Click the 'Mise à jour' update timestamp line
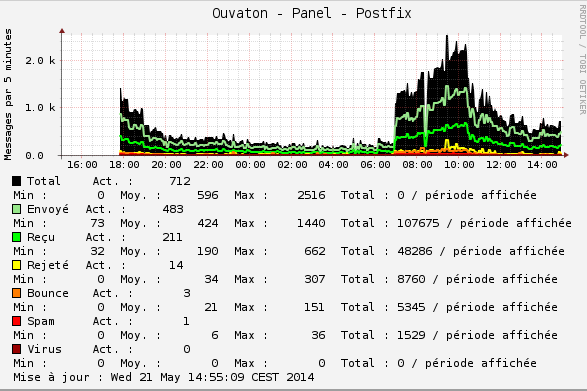Screen dimensions: 587x391 click(164, 377)
